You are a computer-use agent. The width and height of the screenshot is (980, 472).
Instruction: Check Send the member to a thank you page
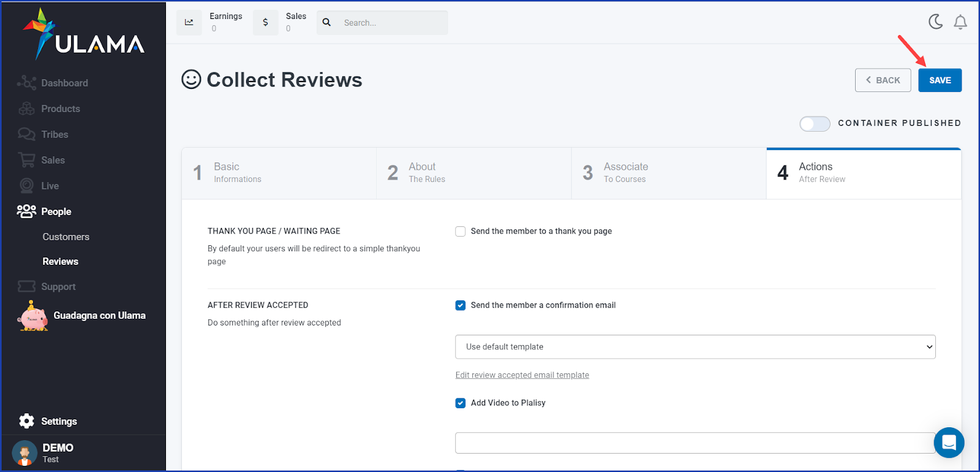[x=461, y=232]
